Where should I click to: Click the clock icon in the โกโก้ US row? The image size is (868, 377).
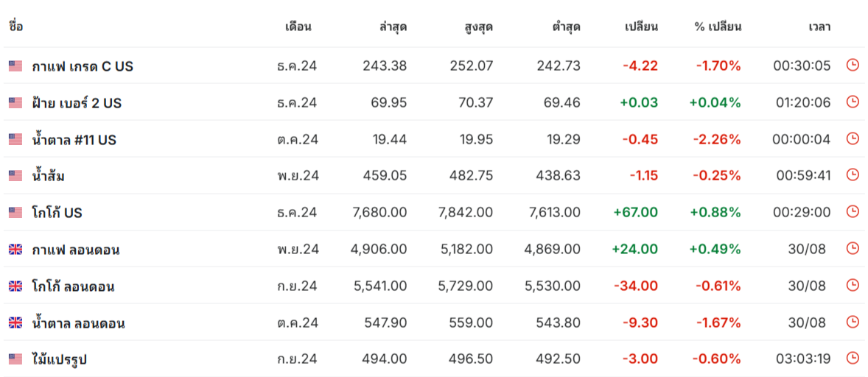pos(853,212)
